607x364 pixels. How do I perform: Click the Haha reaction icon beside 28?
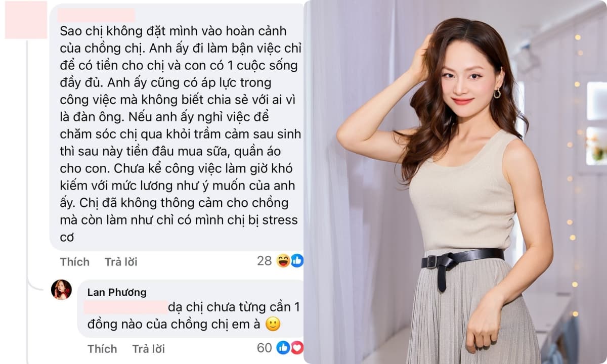[x=282, y=261]
